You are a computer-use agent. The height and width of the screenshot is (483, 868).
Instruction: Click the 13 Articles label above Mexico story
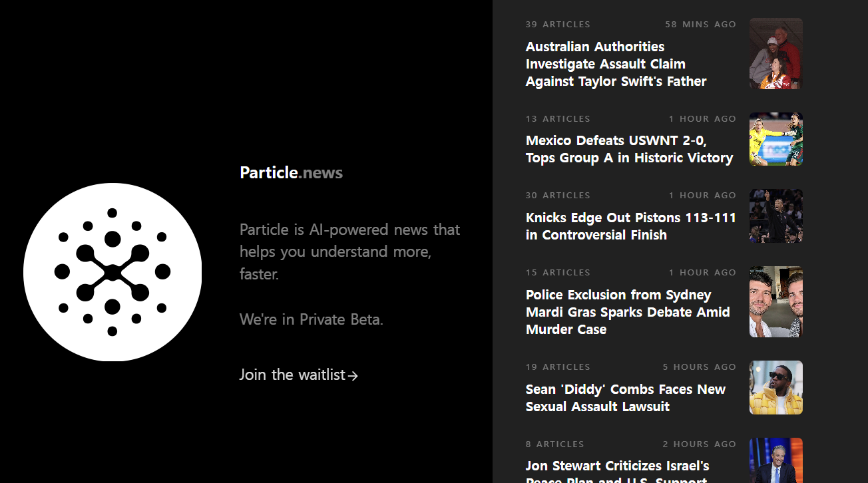tap(558, 119)
